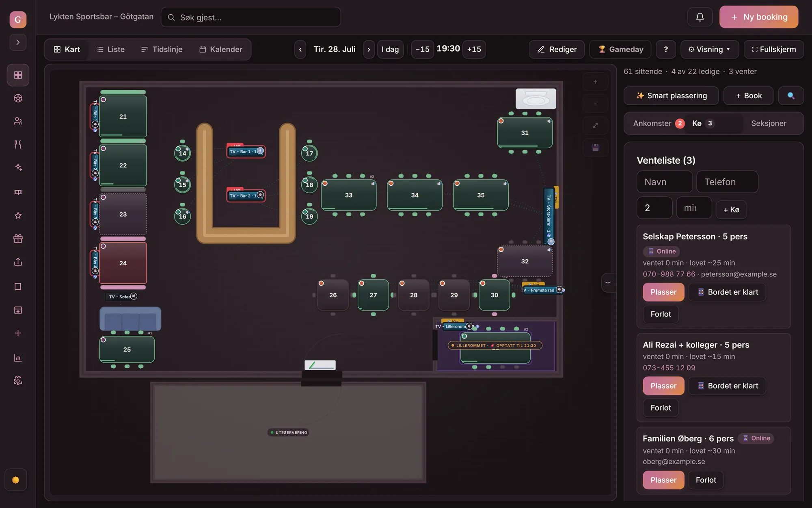
Task: Click the plus add icon in sidebar
Action: tap(18, 333)
